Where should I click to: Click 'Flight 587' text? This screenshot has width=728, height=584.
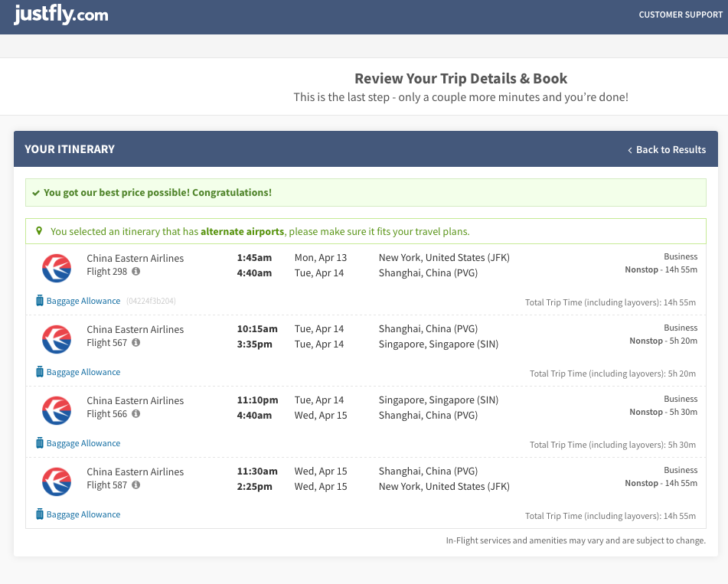coord(106,485)
